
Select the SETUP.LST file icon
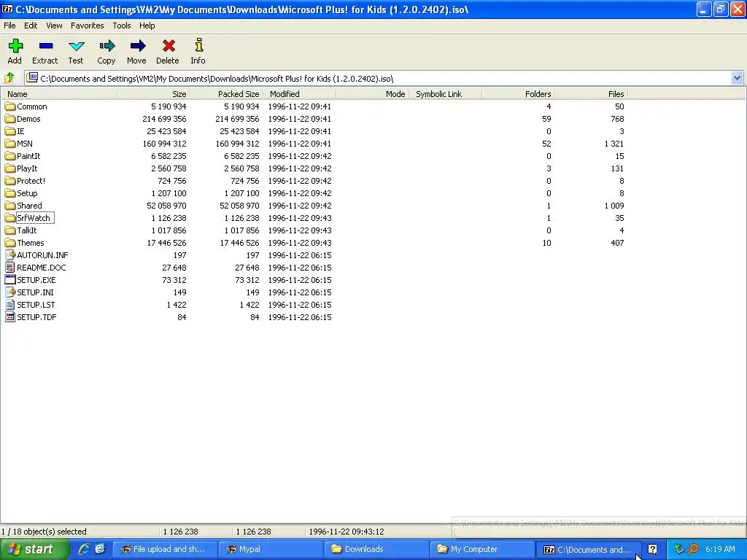pyautogui.click(x=10, y=304)
